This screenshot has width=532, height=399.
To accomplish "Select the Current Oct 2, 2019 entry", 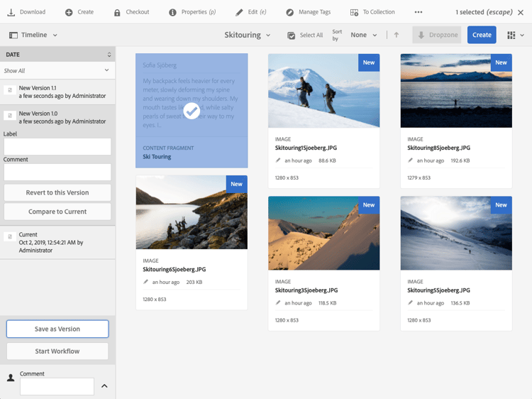I will tap(57, 243).
